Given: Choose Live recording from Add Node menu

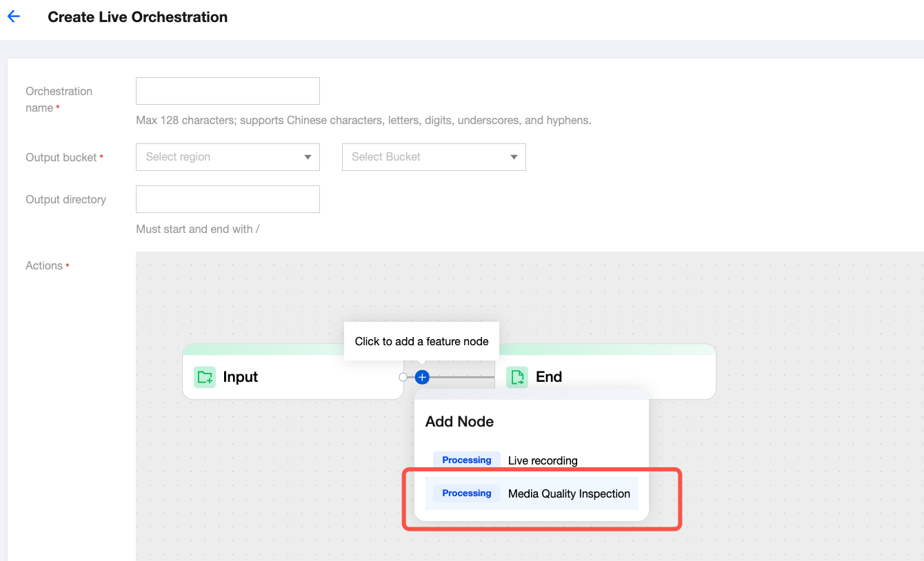Looking at the screenshot, I should coord(543,460).
